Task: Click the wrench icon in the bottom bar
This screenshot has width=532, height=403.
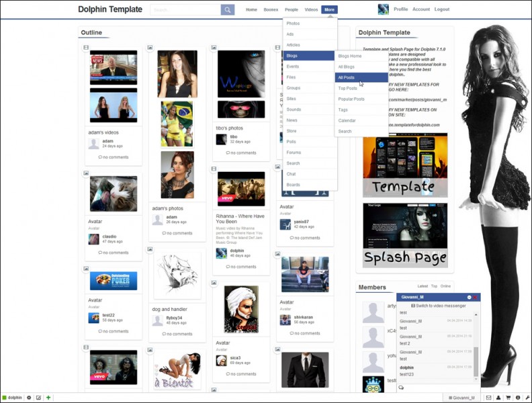Action: [527, 398]
